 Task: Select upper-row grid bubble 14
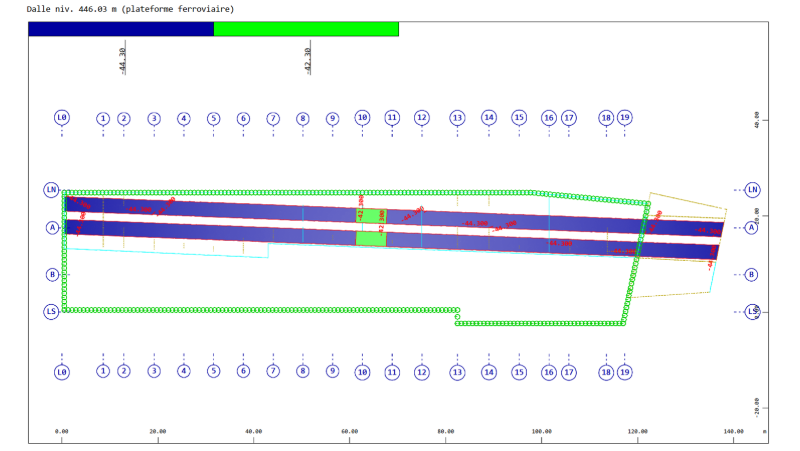click(489, 118)
